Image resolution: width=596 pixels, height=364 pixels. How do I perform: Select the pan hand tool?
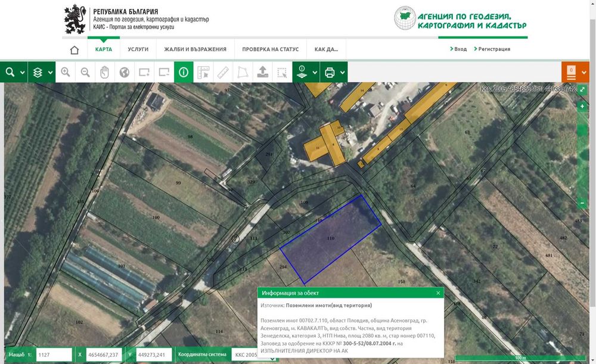click(104, 72)
